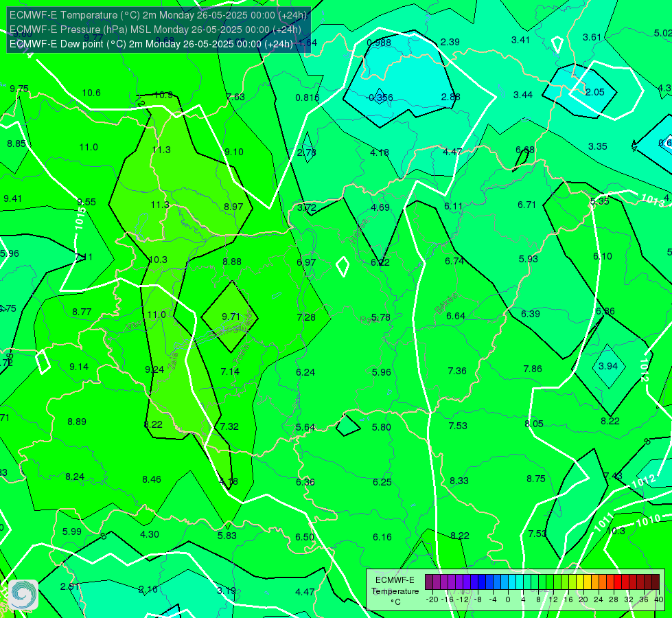The image size is (672, 618).
Task: Click the 7.63 temperature value
Action: (235, 97)
